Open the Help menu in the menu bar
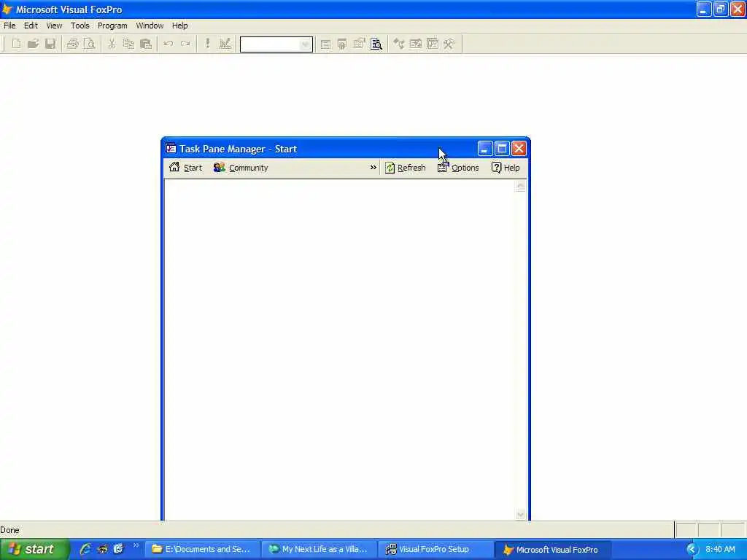 pos(179,26)
